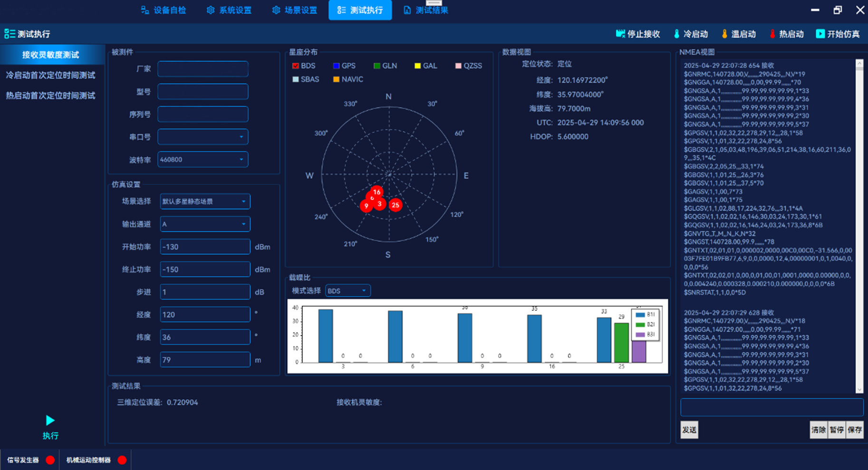Click the cold start thermometer icon
868x470 pixels.
[x=676, y=34]
